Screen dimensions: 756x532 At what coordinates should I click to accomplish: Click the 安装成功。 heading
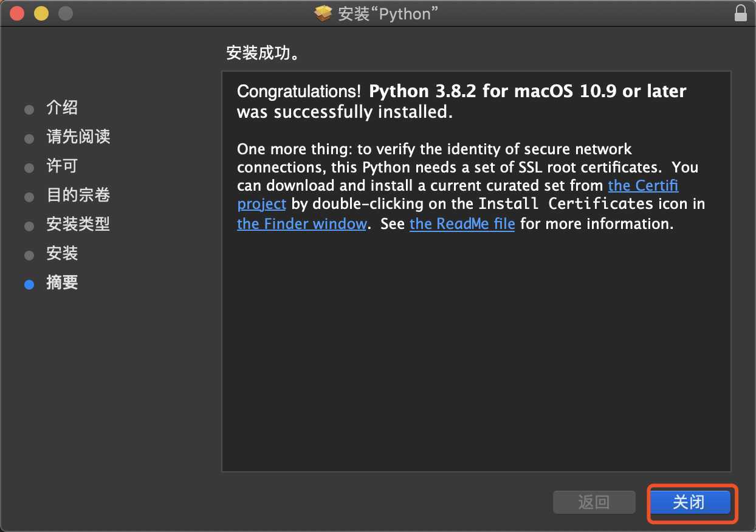[x=263, y=53]
